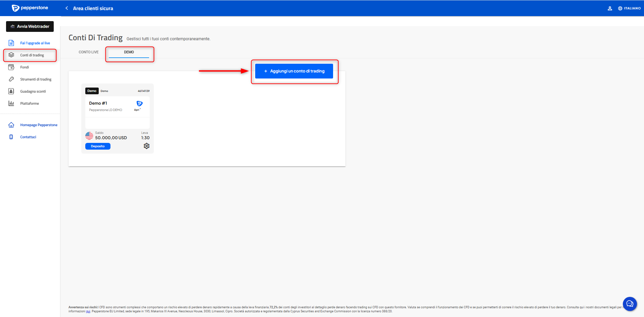Switch to the CONTO LIVE tab
644x317 pixels.
tap(89, 52)
